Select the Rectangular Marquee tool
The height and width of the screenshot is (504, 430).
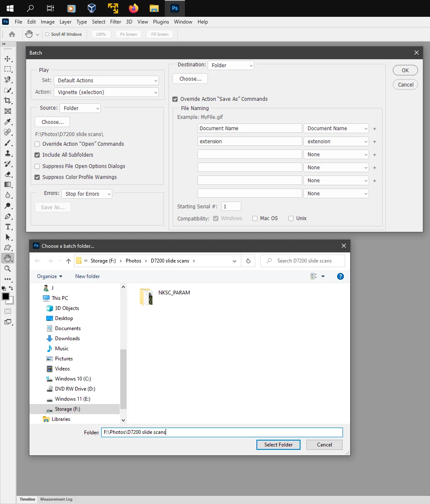coord(8,69)
